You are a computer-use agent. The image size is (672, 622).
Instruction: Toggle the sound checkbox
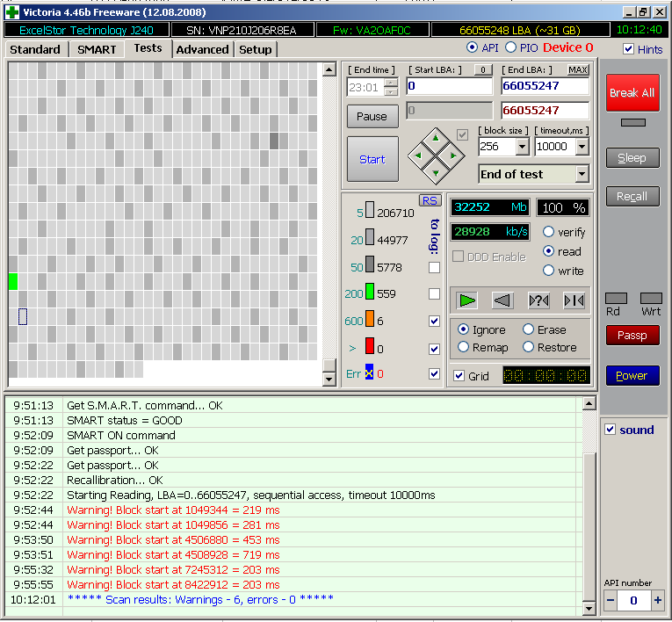coord(611,430)
